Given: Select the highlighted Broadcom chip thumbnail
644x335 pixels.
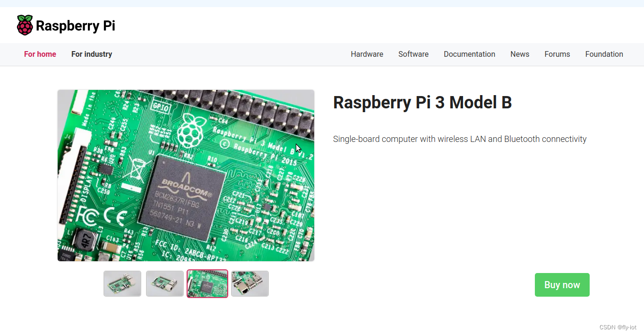Looking at the screenshot, I should (207, 283).
